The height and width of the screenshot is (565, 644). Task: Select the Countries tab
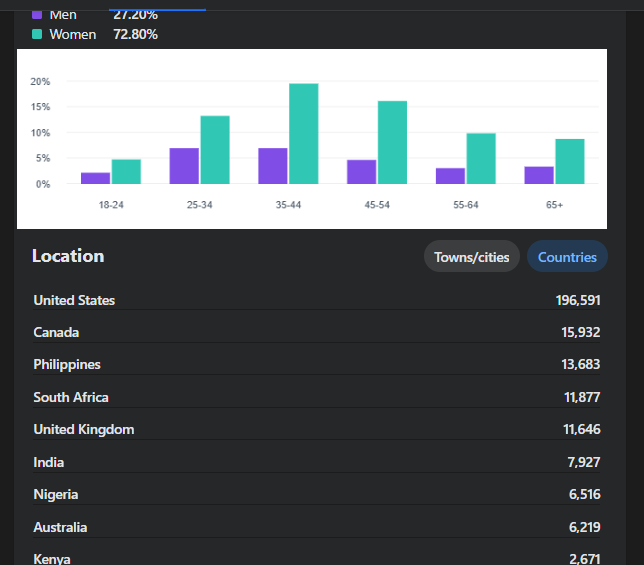click(567, 256)
